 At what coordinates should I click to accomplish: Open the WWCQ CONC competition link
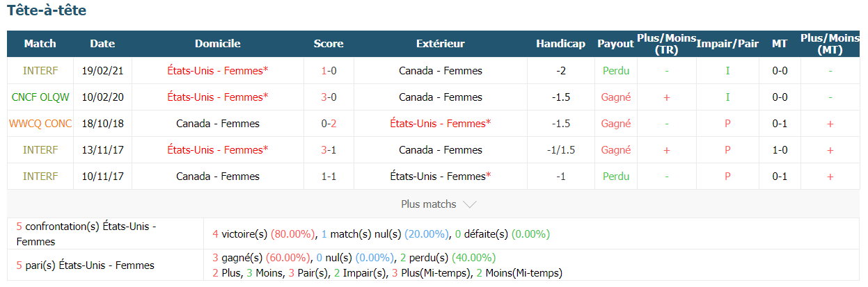40,124
